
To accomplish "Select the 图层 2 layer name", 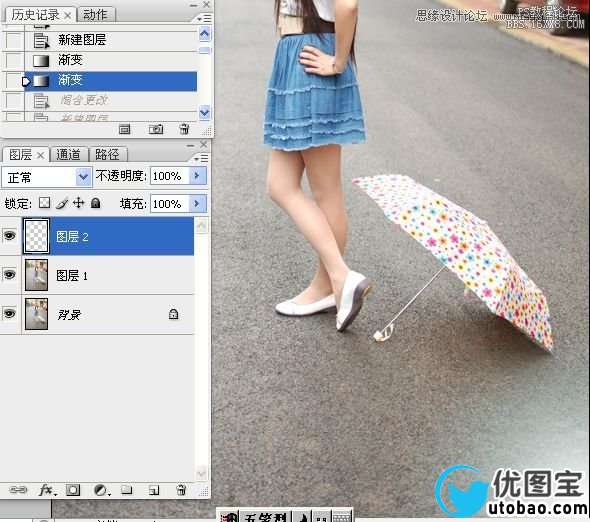I will (x=72, y=237).
